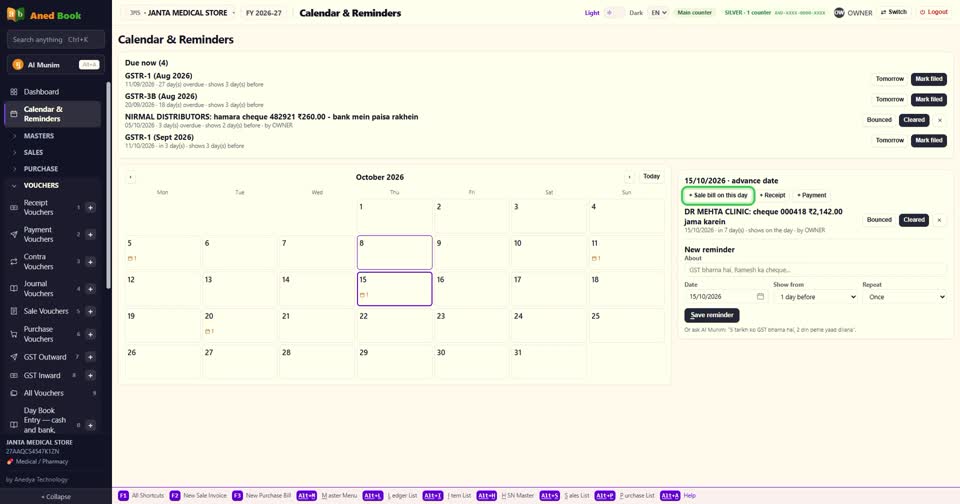The width and height of the screenshot is (960, 504).
Task: Click All Vouchers sidebar icon
Action: pos(13,393)
